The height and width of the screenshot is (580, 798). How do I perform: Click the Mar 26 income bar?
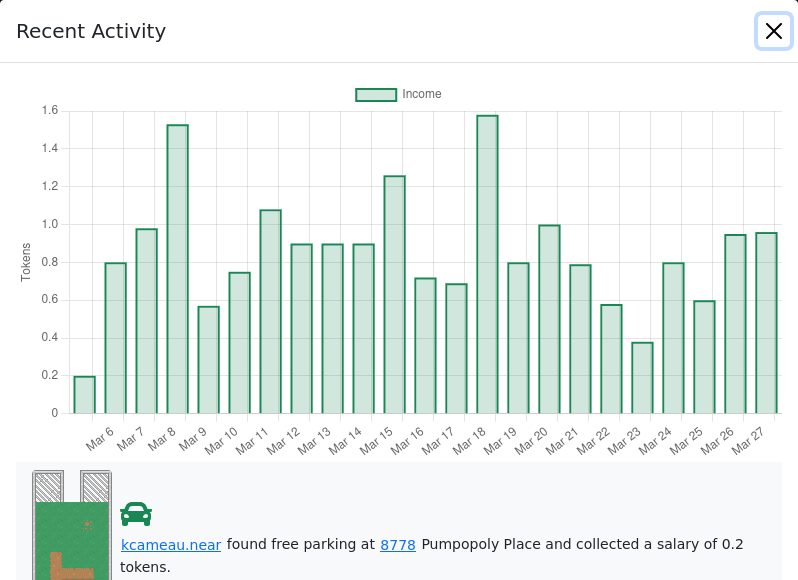[735, 324]
